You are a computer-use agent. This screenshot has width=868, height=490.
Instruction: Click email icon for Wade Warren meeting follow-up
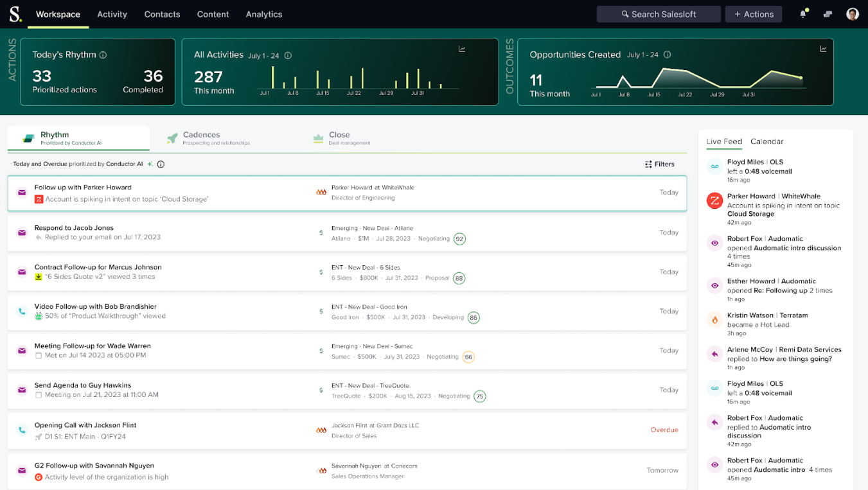22,351
